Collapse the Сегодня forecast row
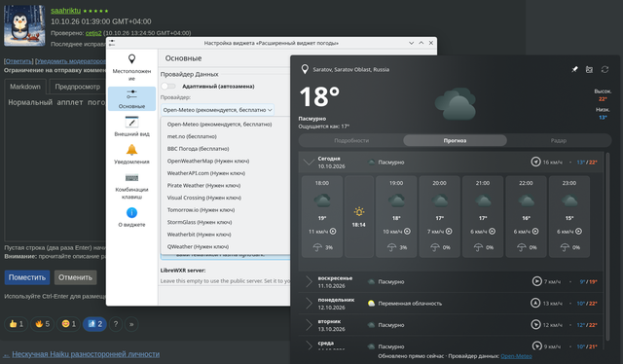623x364 pixels. click(x=309, y=163)
